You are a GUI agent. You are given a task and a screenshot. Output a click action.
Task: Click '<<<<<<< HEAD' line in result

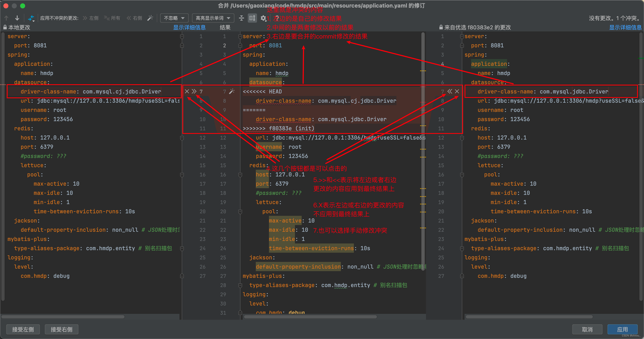[262, 92]
